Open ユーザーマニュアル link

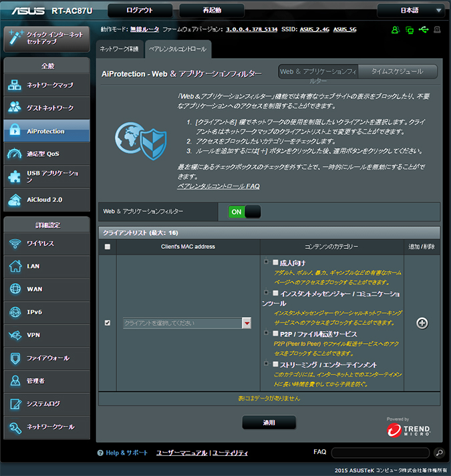182,453
